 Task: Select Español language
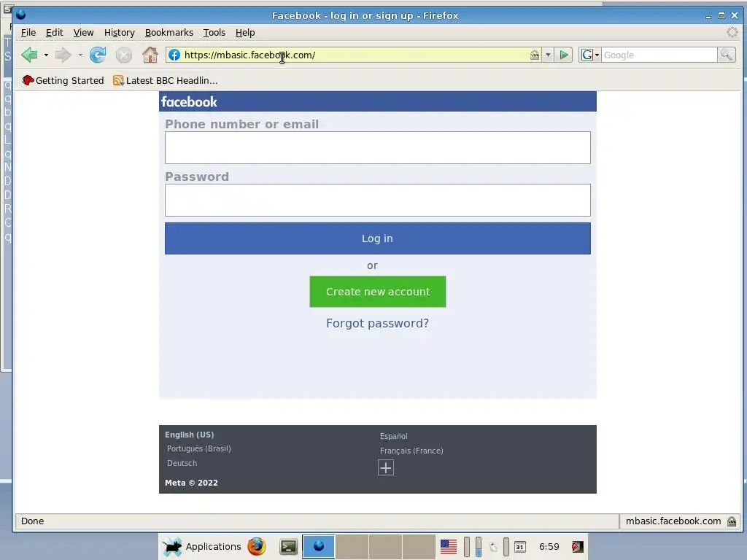pos(393,436)
